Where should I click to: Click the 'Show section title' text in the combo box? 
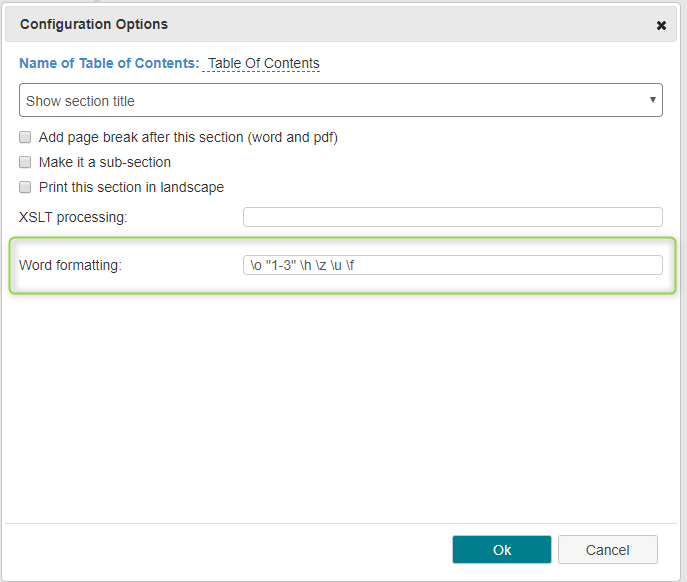click(80, 101)
